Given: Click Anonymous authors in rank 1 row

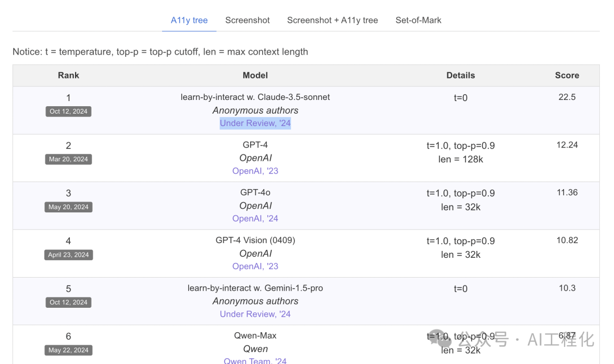Looking at the screenshot, I should [255, 111].
